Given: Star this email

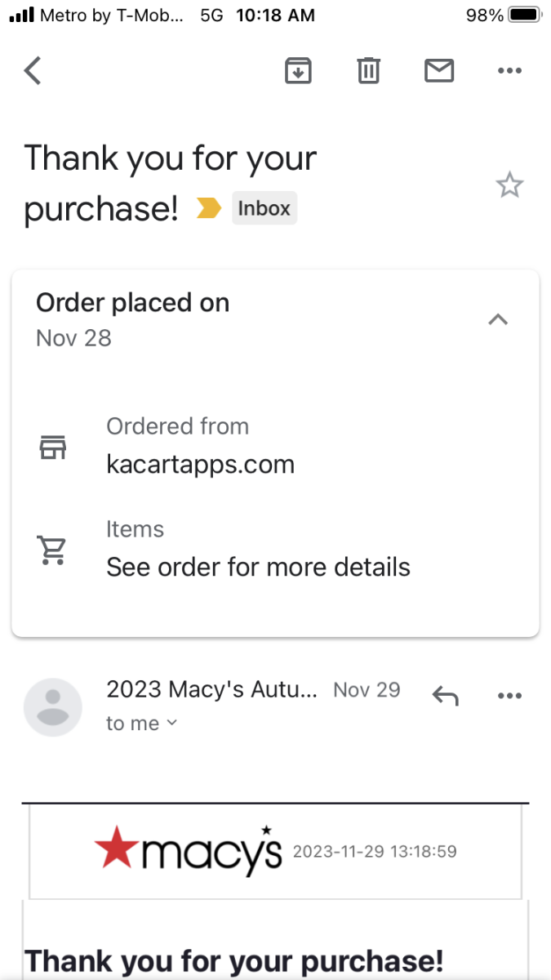Looking at the screenshot, I should click(509, 185).
